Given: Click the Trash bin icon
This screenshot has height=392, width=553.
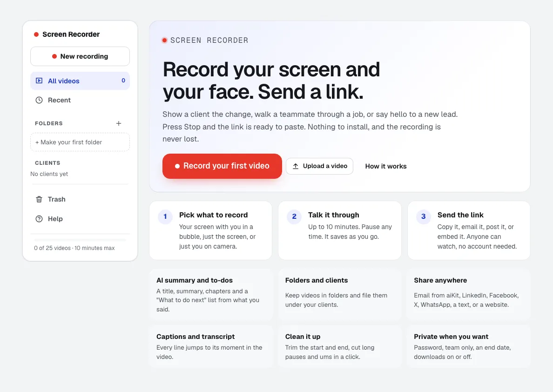Looking at the screenshot, I should click(x=39, y=199).
